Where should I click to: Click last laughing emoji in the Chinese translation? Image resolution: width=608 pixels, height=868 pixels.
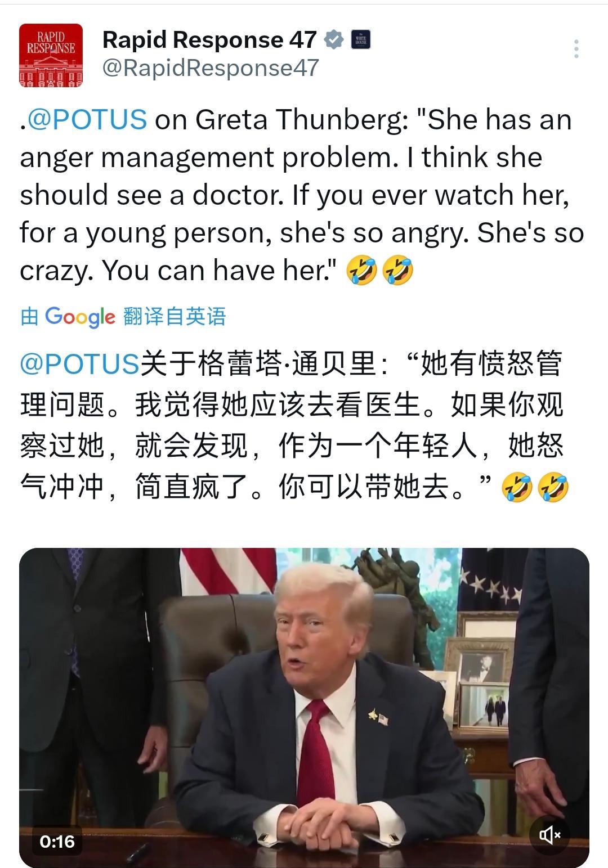click(553, 487)
